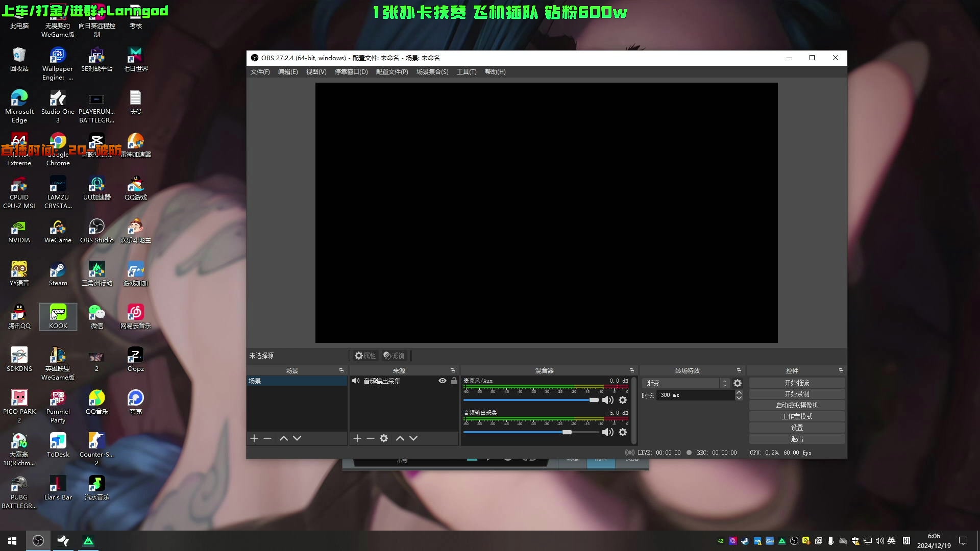Increase the 时长 duration with up arrow
This screenshot has height=551, width=980.
(739, 392)
